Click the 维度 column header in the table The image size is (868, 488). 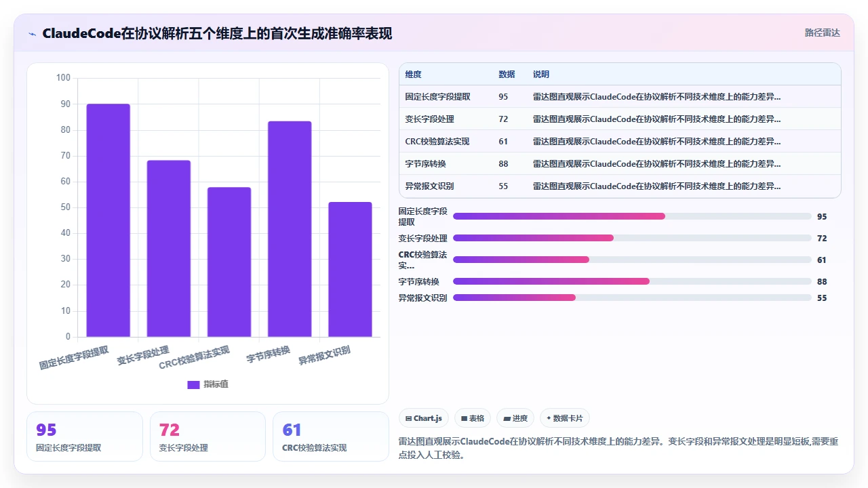[x=413, y=75]
